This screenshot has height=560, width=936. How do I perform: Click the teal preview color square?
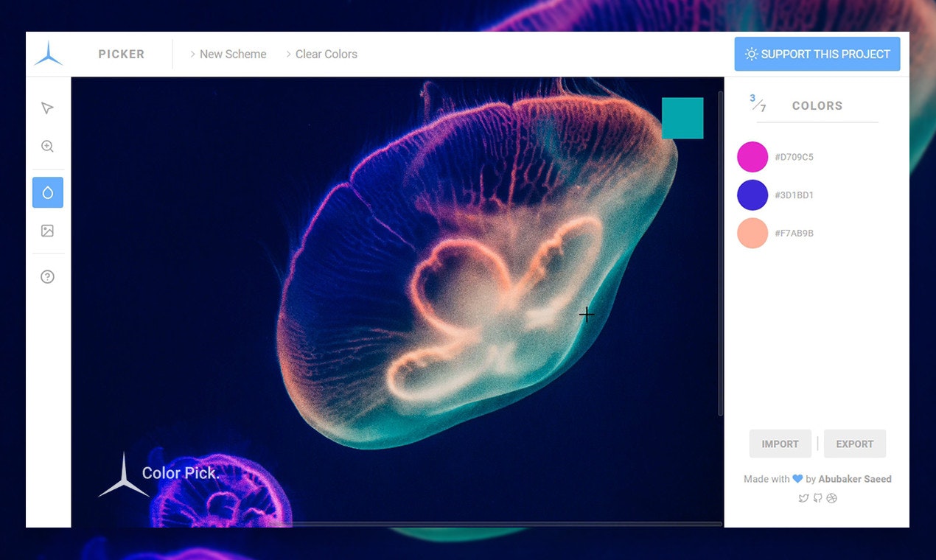682,118
